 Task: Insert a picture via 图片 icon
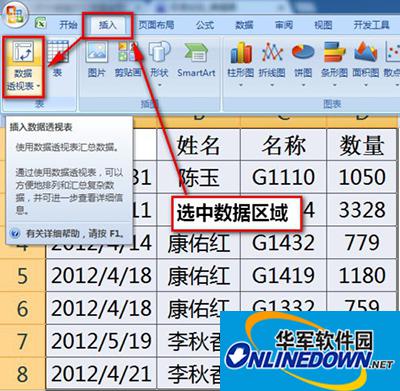coord(96,52)
